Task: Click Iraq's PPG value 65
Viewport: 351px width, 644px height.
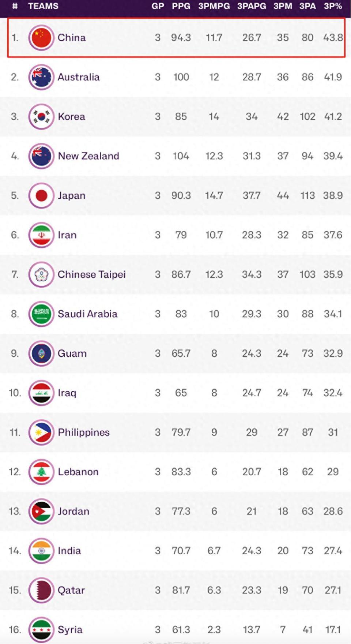Action: click(181, 393)
